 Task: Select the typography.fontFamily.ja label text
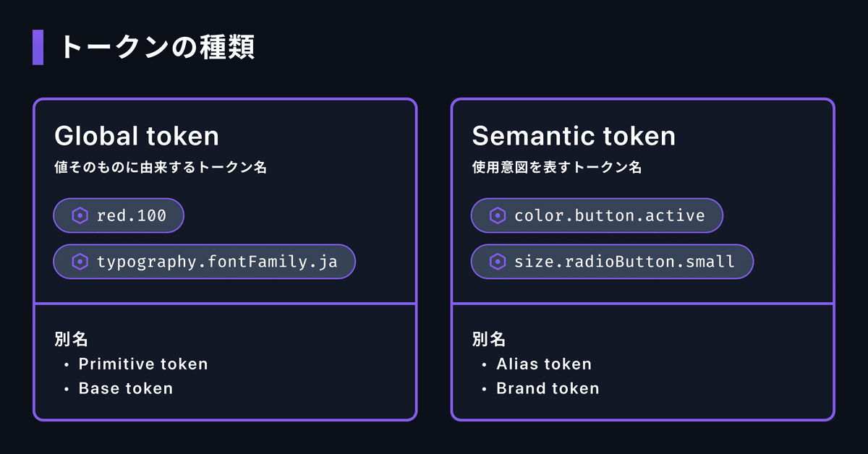(217, 262)
